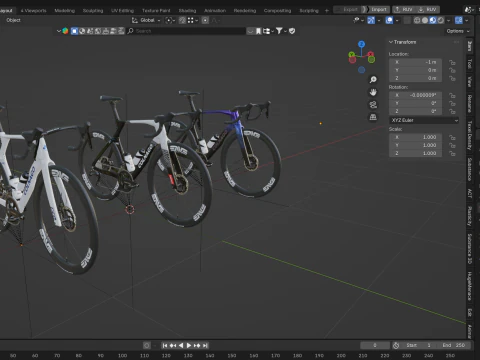
Task: Open viewport object visibility dropdown
Action: (358, 20)
